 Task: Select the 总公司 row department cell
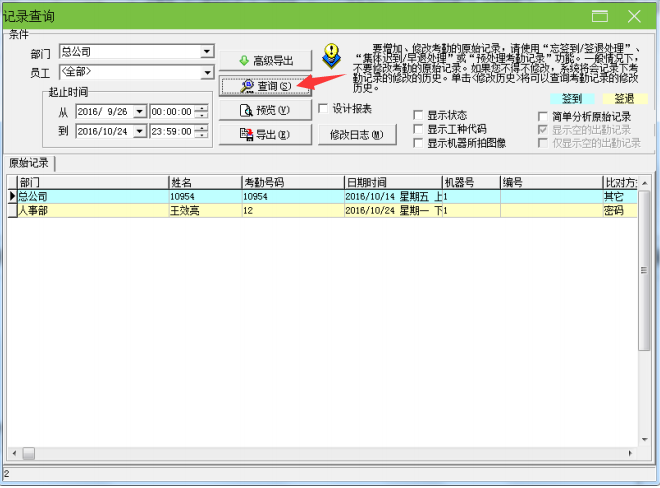93,196
